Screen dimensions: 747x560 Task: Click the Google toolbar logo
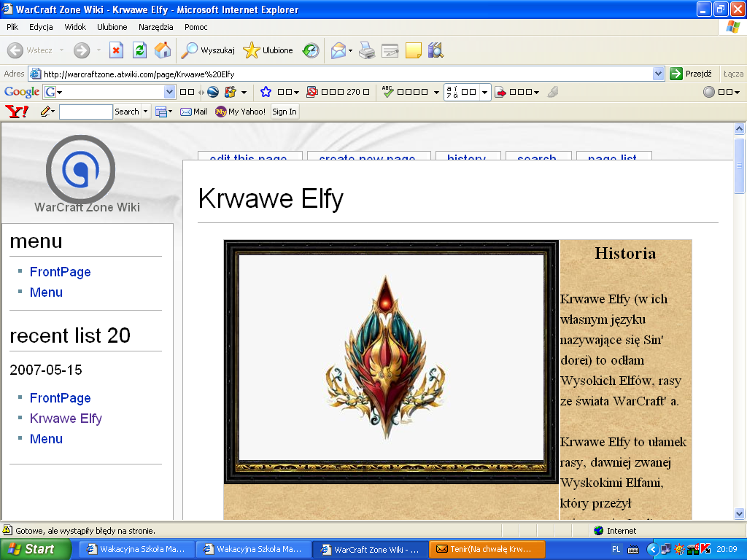click(x=21, y=92)
